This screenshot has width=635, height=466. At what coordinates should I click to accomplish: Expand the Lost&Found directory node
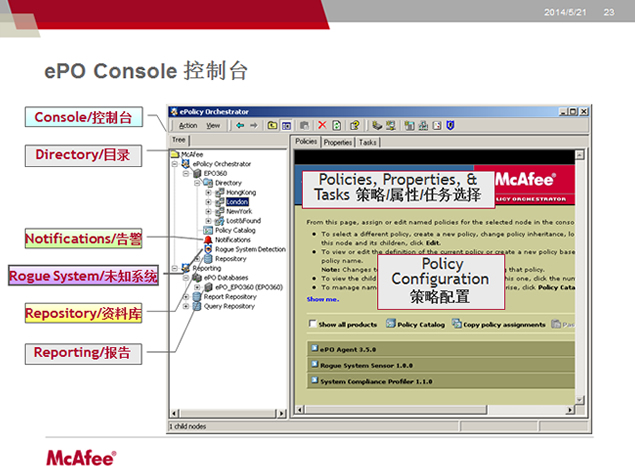pos(209,221)
